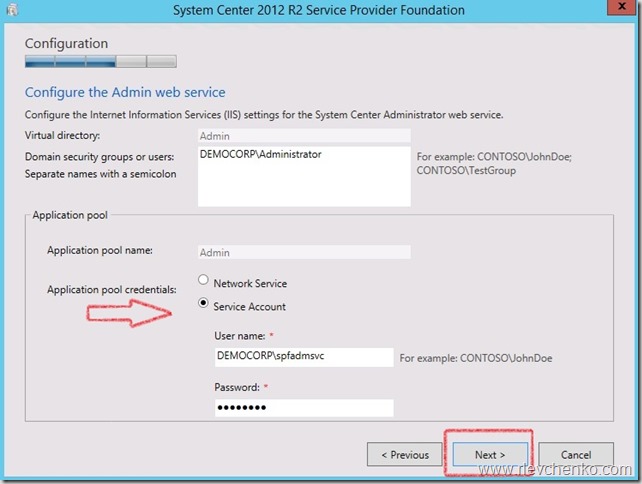
Task: Click the System Center 2012 R2 title bar
Action: 318,10
